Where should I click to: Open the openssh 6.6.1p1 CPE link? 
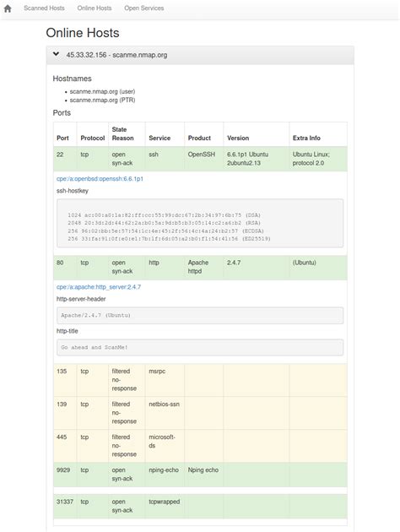click(100, 179)
